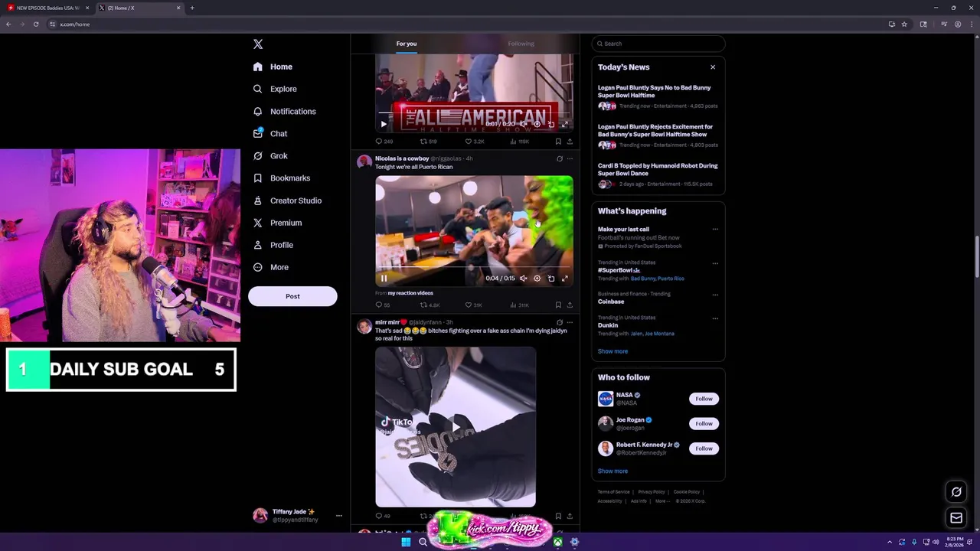Open Windows taskbar search
This screenshot has height=551, width=980.
pos(423,543)
